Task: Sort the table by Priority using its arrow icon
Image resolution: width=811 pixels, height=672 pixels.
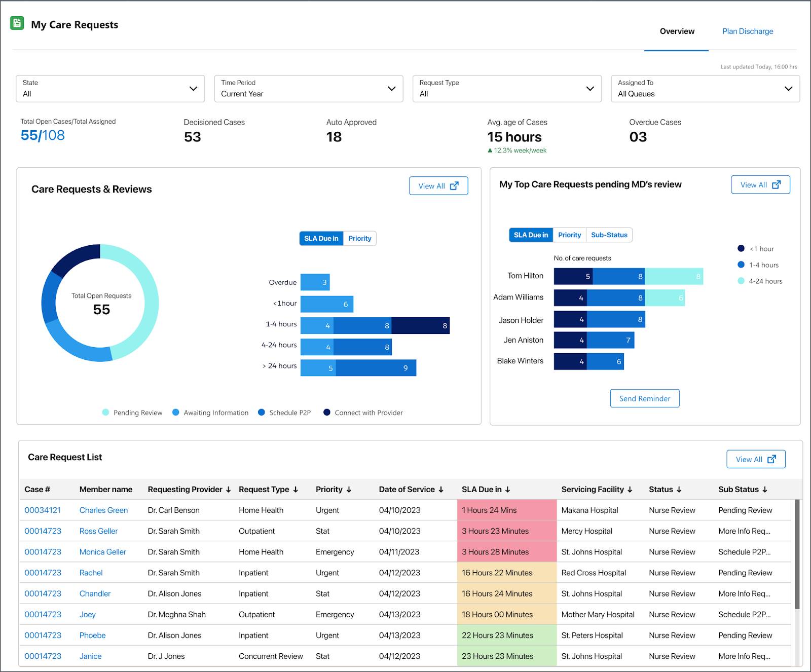Action: [x=349, y=490]
